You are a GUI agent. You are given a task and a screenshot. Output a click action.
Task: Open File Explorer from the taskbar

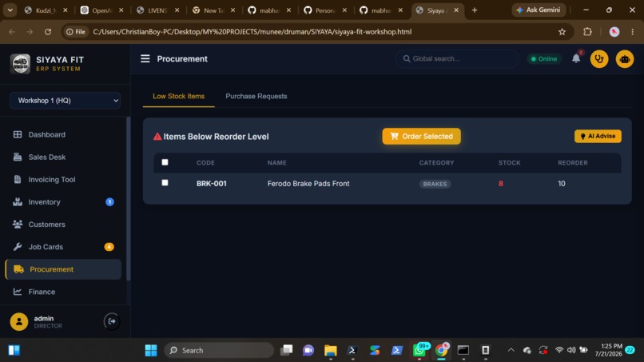point(330,350)
